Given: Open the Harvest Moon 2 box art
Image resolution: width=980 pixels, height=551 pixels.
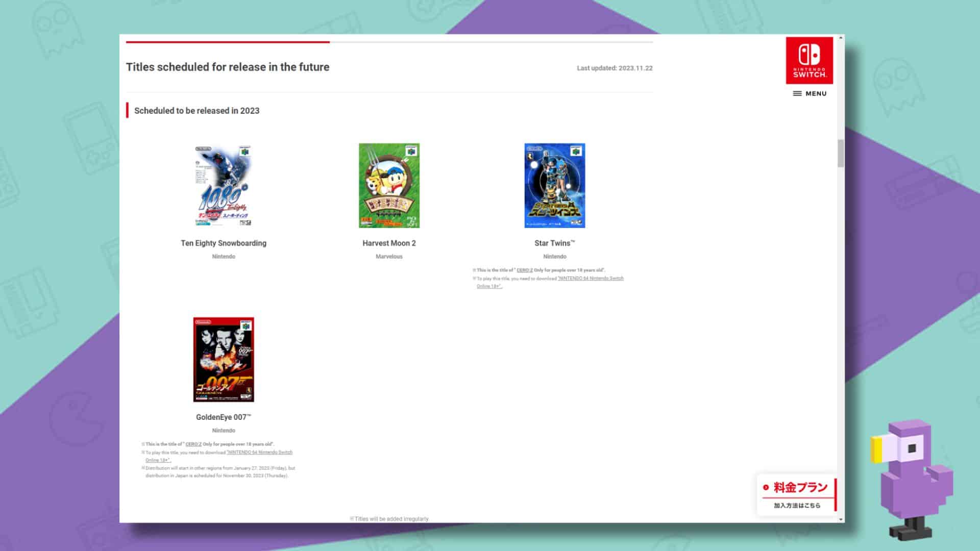Looking at the screenshot, I should click(x=389, y=185).
